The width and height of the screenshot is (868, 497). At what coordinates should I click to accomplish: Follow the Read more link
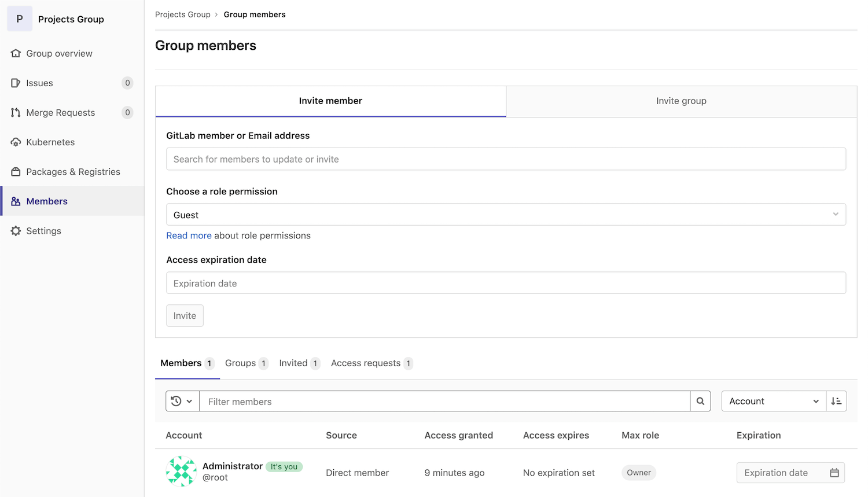point(189,235)
